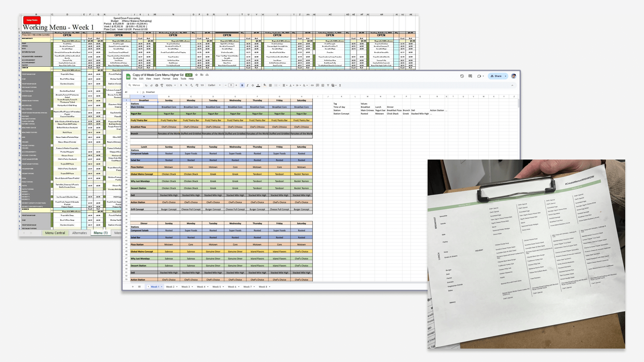
Task: Open vertical align dropdown
Action: pos(291,85)
